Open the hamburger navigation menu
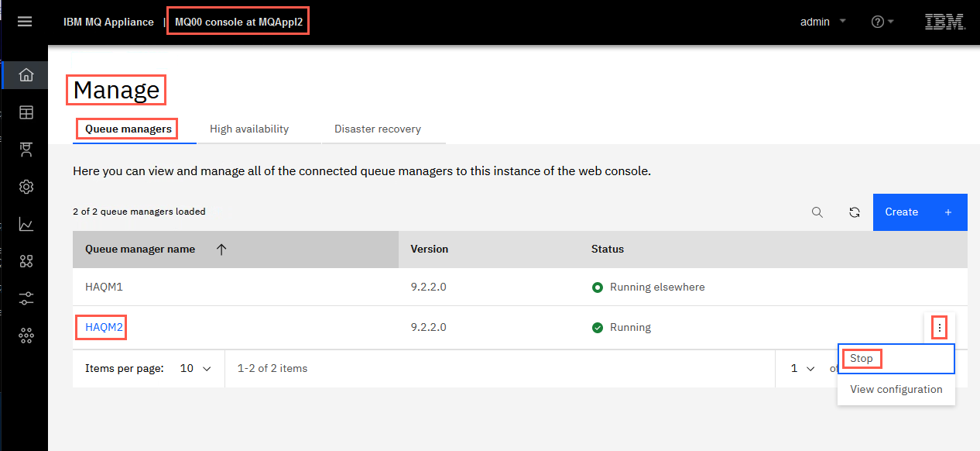Screen dimensions: 980x451 25,22
